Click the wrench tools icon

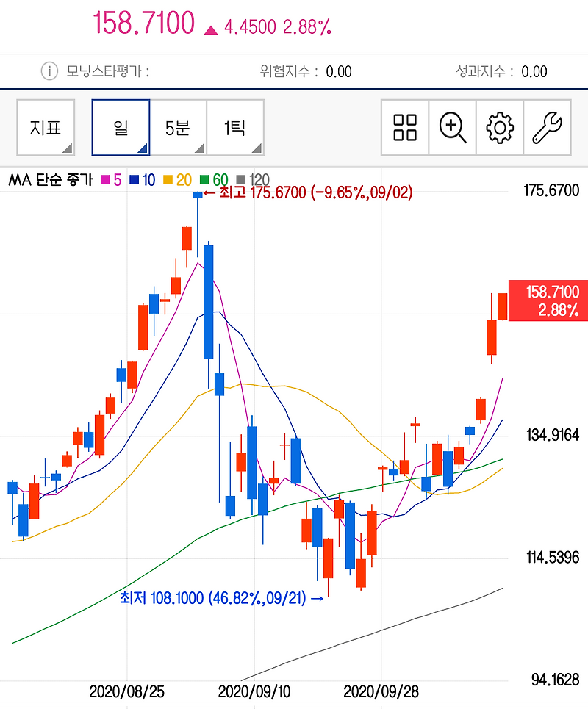(x=547, y=126)
